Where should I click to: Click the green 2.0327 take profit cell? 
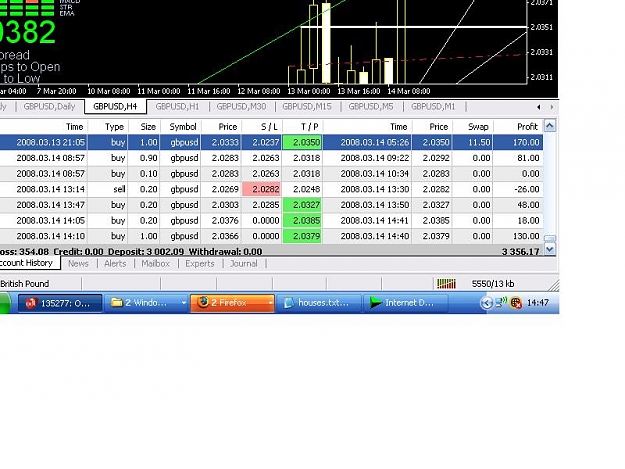(303, 205)
